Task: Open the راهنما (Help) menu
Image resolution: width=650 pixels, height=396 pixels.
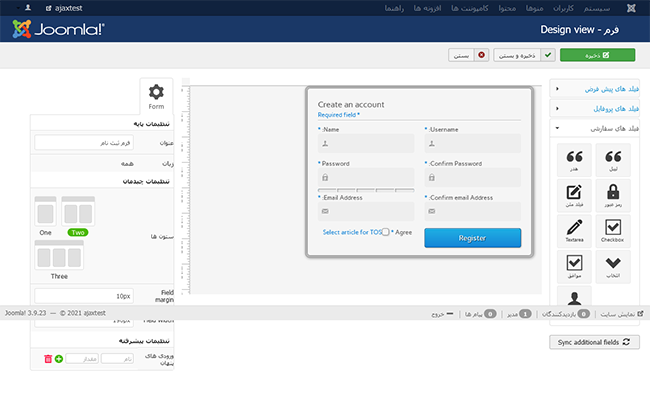Action: pos(394,8)
